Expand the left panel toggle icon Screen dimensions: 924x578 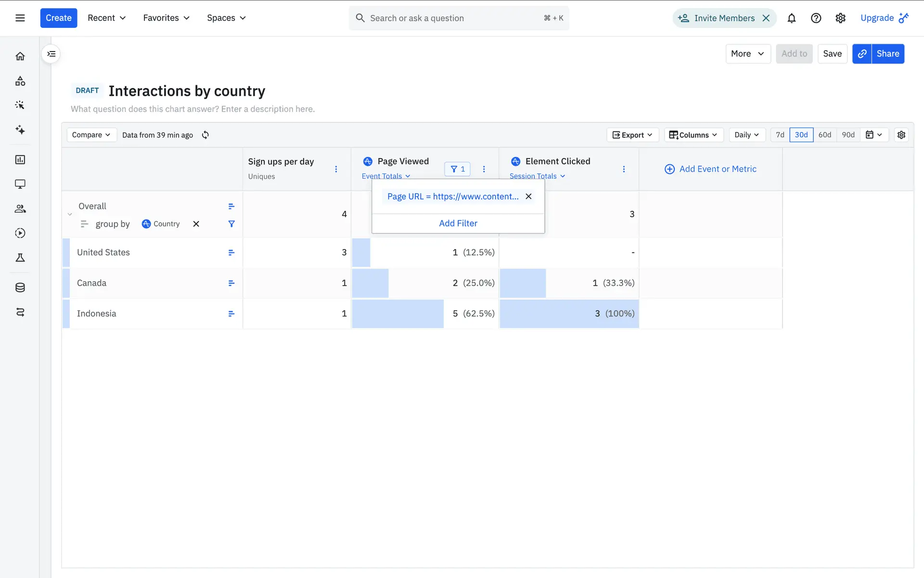tap(51, 54)
